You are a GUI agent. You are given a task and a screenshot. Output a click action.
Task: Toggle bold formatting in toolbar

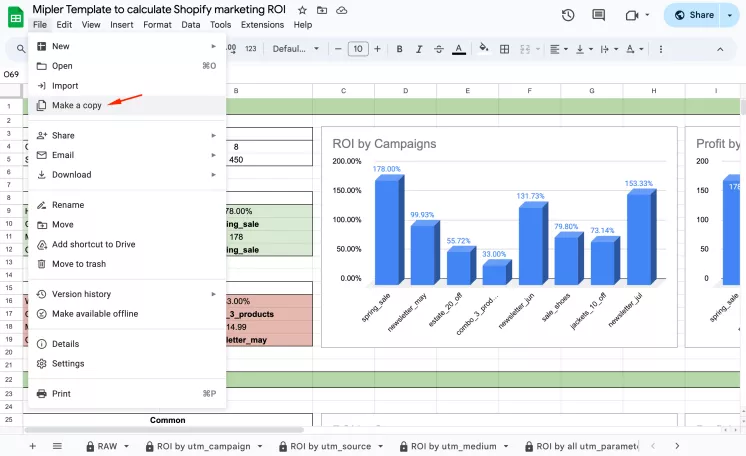click(x=400, y=48)
